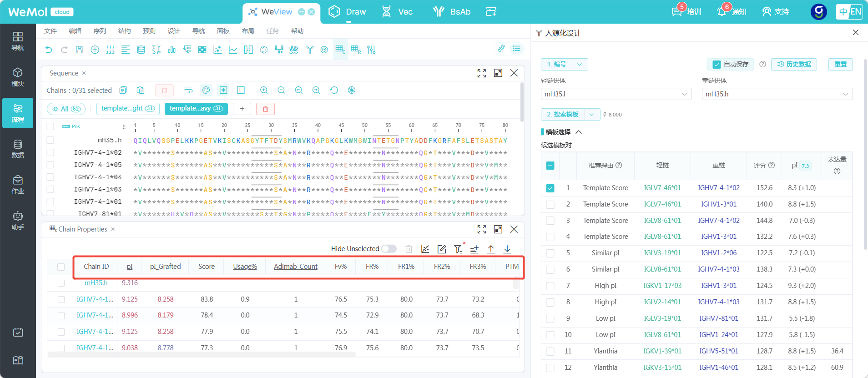Screen dimensions: 868x378
Task: Click the save disk icon in toolbar
Action: coord(80,50)
